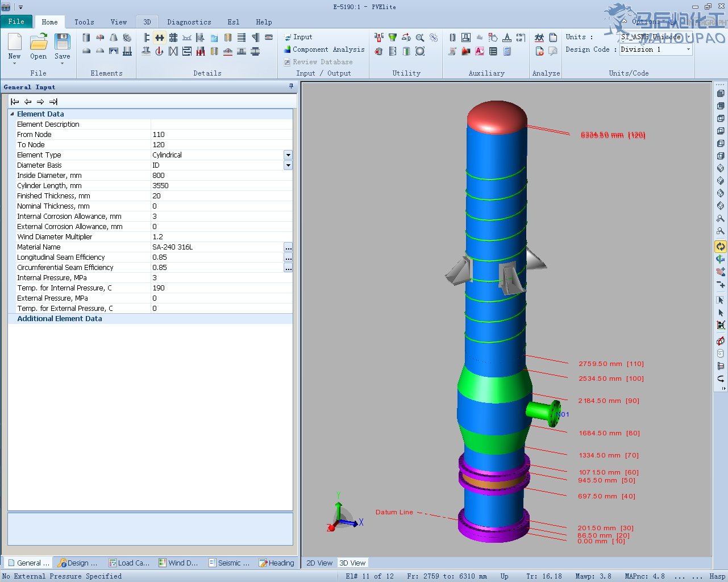Go to next element with right arrow
The width and height of the screenshot is (728, 582).
click(40, 102)
